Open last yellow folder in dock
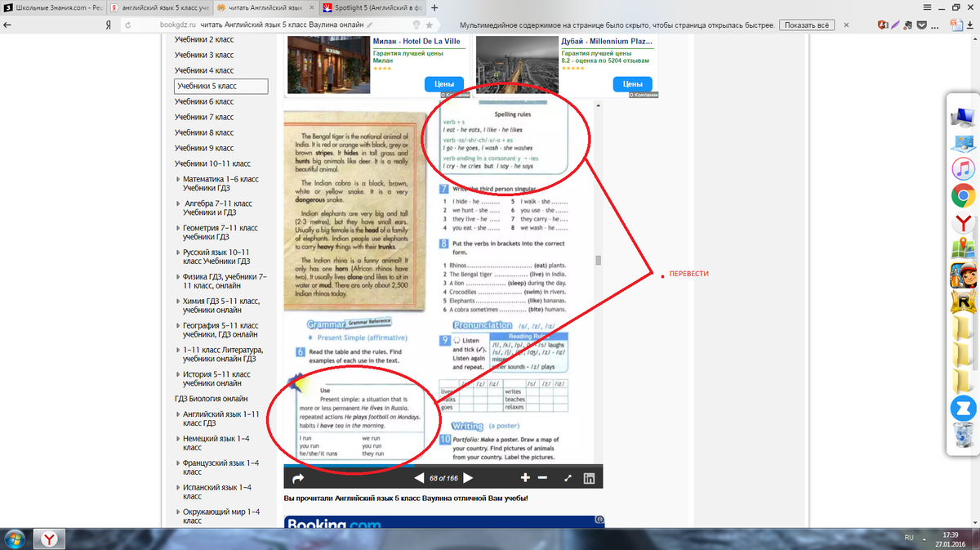 [x=963, y=382]
